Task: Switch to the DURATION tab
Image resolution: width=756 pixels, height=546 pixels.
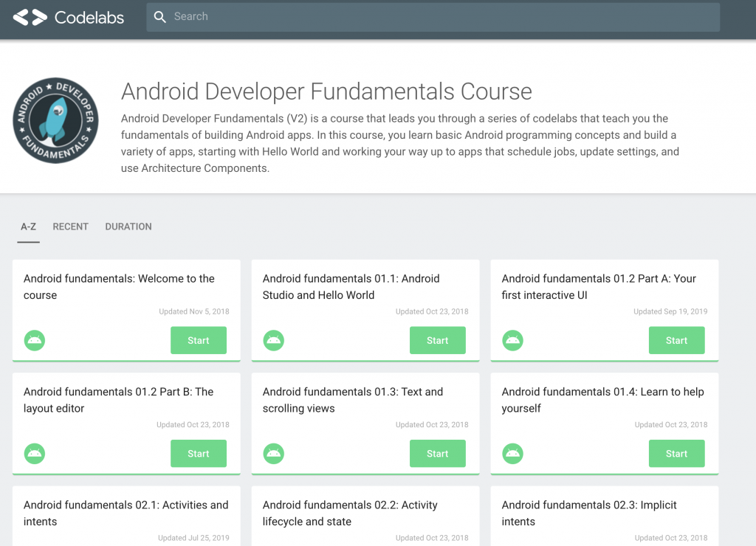Action: (x=128, y=227)
